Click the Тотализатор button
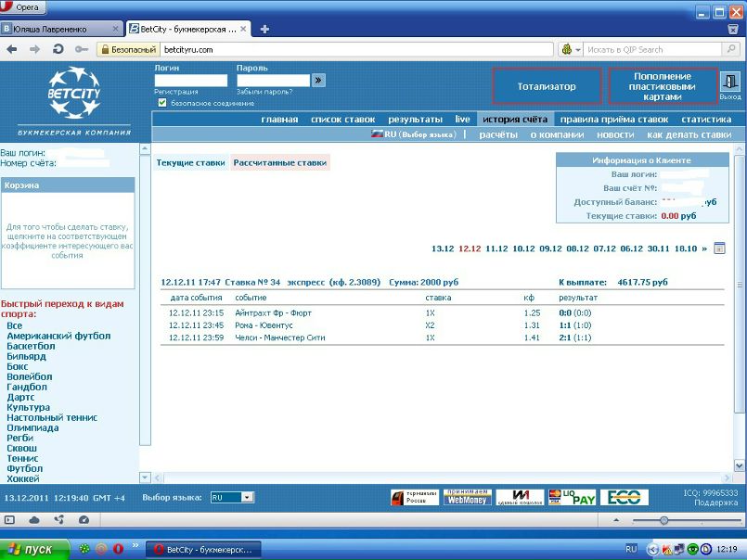Screen dimensions: 747x560 (x=547, y=86)
